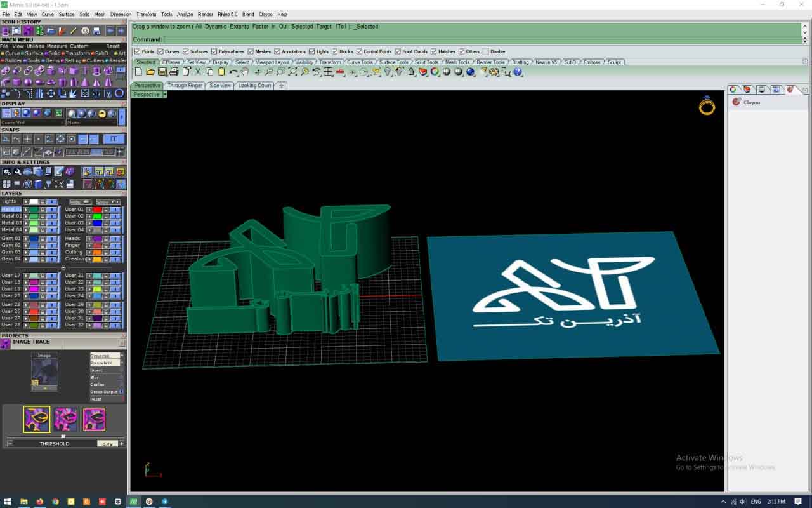Click the Reset button in Image Trace
The width and height of the screenshot is (812, 508).
click(96, 399)
